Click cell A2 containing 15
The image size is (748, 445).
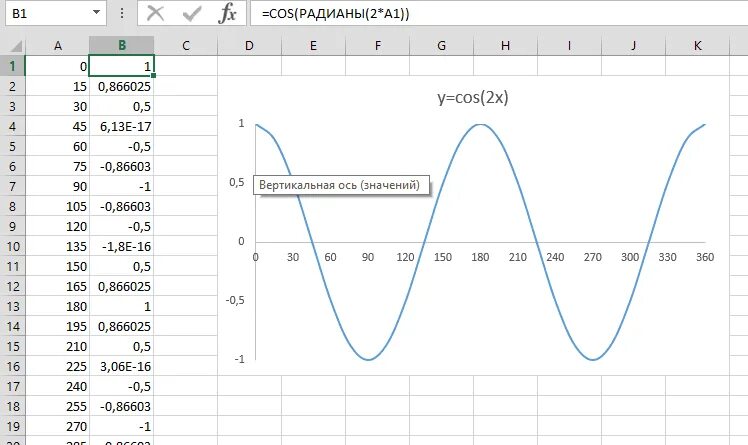pyautogui.click(x=57, y=86)
